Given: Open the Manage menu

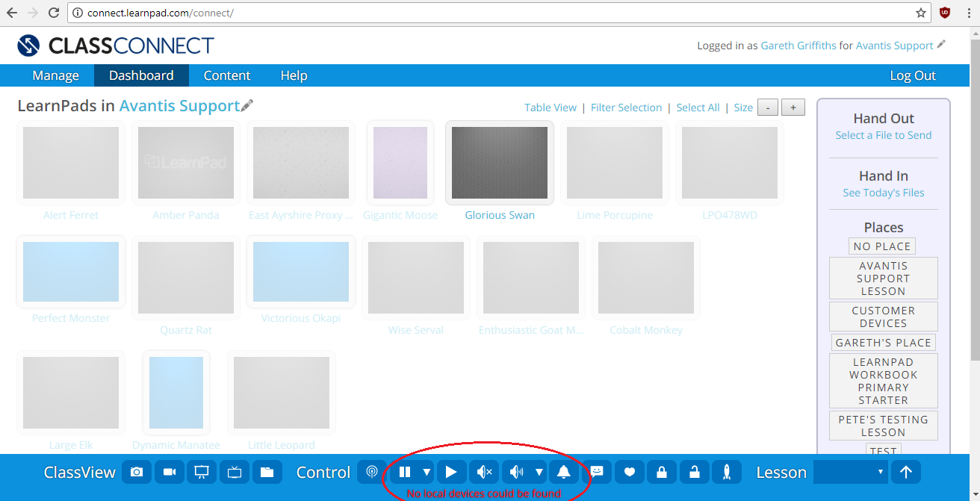Looking at the screenshot, I should (x=56, y=75).
